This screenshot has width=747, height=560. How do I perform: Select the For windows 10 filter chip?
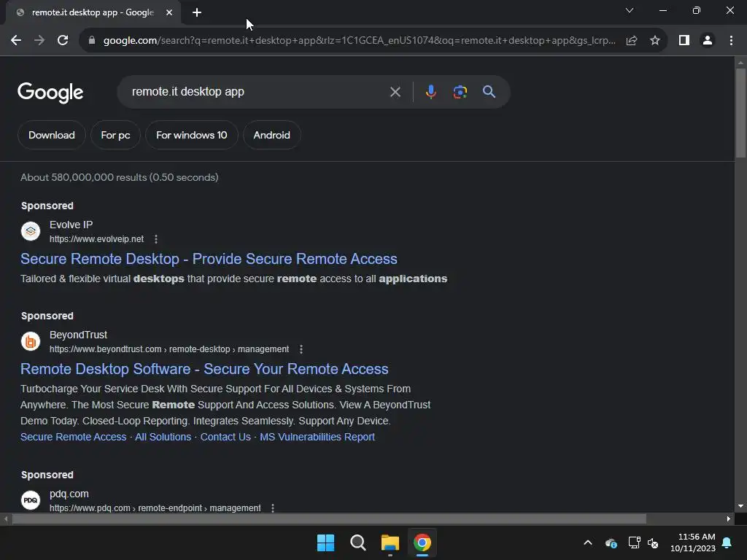coord(192,135)
